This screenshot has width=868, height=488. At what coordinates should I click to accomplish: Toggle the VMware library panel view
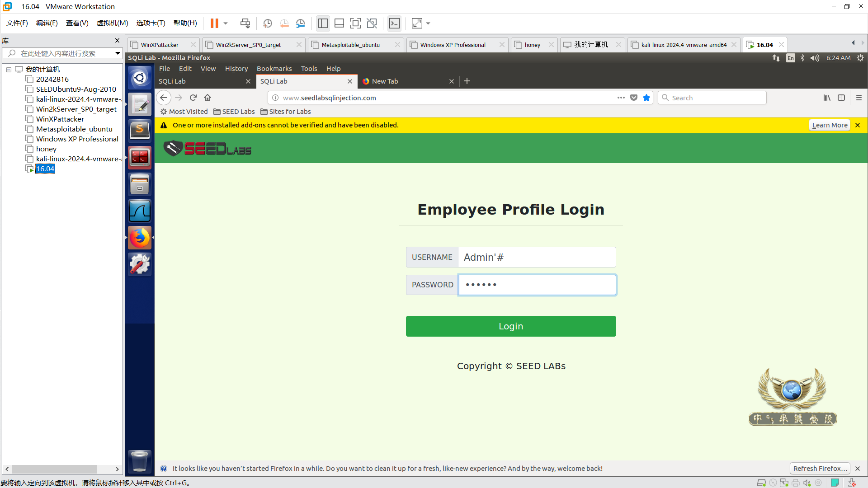tap(323, 23)
